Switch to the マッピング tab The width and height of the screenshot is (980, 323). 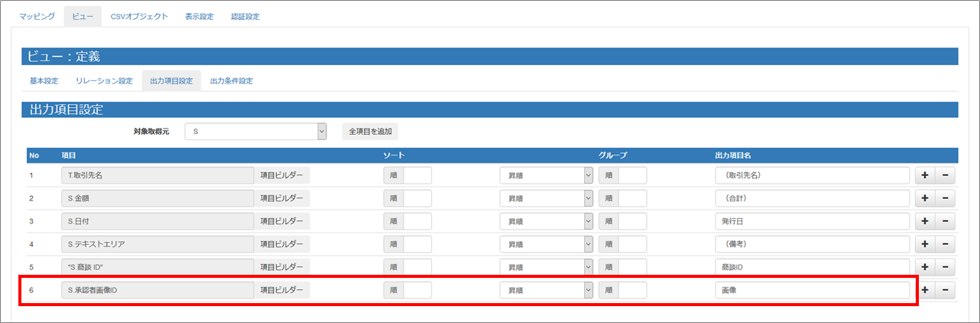point(37,16)
